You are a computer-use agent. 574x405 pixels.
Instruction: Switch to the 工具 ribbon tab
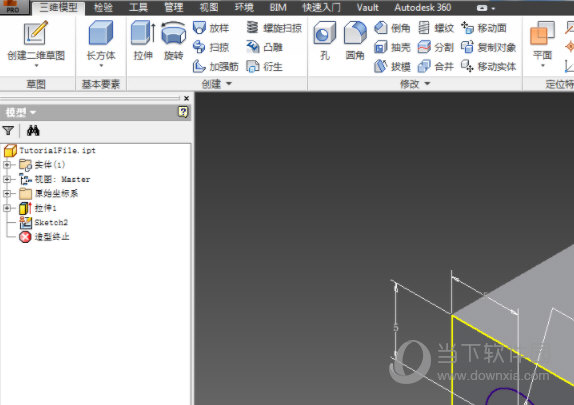(x=138, y=8)
